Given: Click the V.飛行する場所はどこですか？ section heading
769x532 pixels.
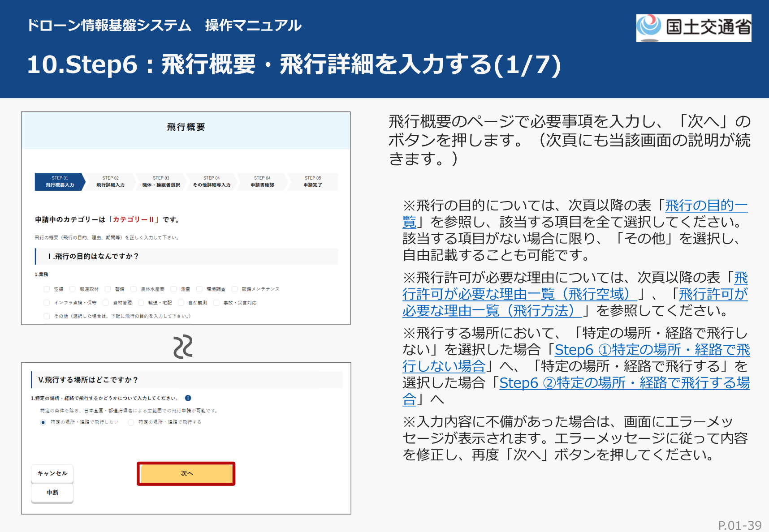Looking at the screenshot, I should (x=88, y=380).
